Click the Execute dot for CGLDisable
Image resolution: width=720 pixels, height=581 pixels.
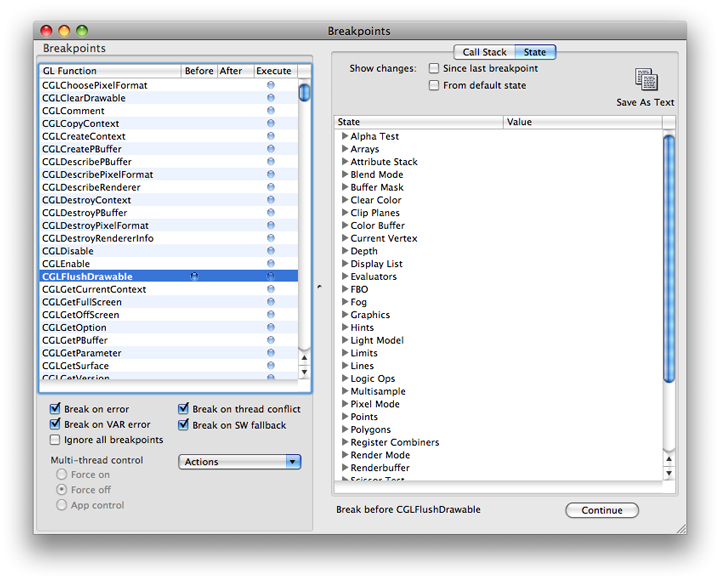click(x=271, y=251)
